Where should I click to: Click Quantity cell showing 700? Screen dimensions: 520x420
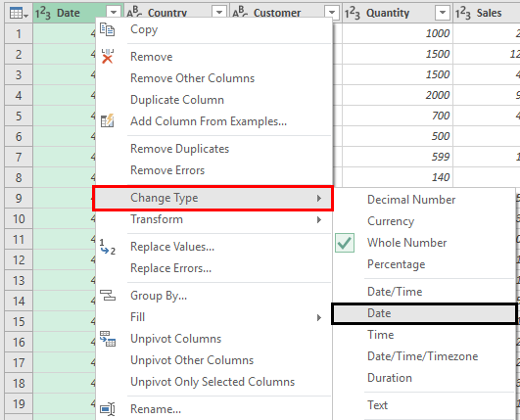coord(398,116)
